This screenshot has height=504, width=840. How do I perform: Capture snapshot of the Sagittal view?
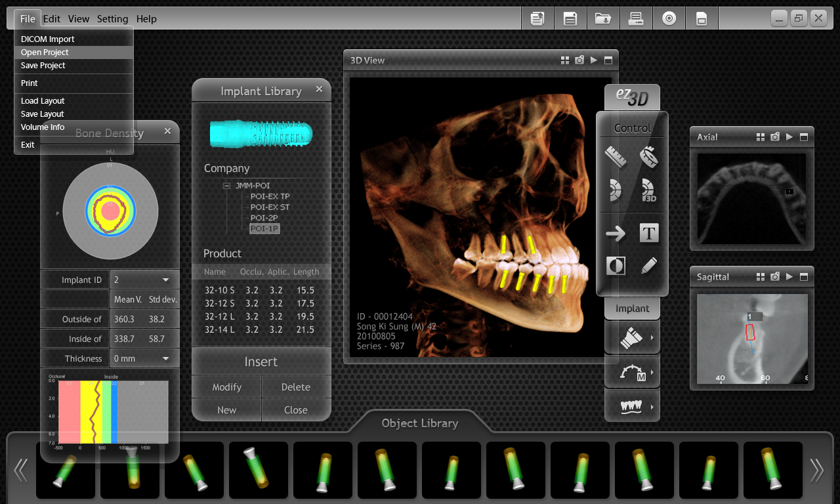775,277
